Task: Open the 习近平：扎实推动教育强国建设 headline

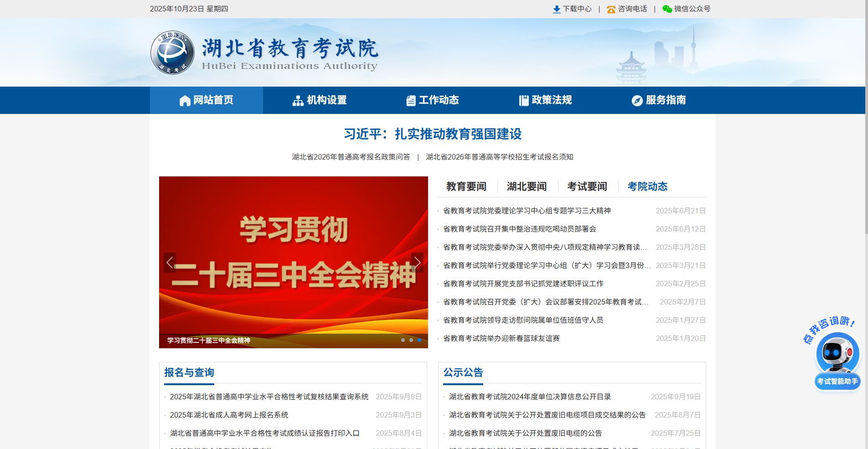Action: click(434, 134)
